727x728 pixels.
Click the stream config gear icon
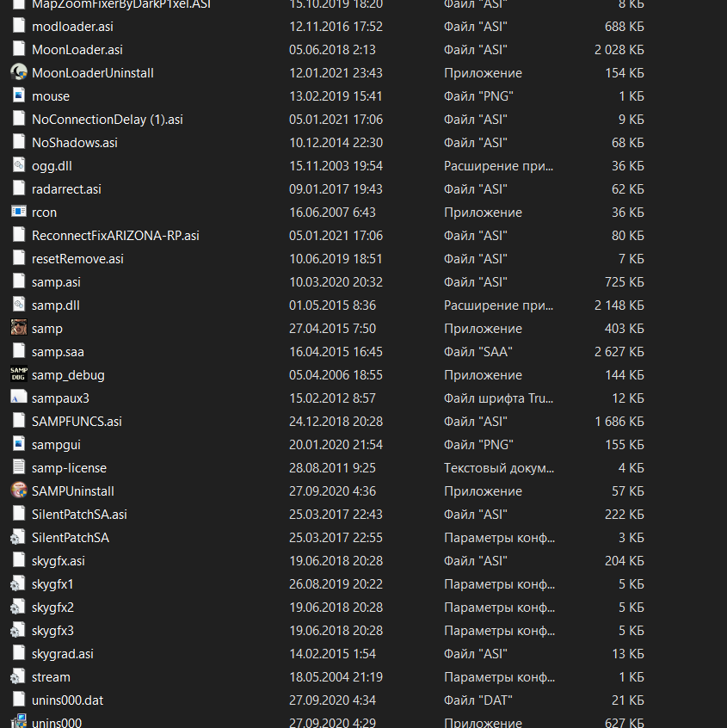(18, 676)
